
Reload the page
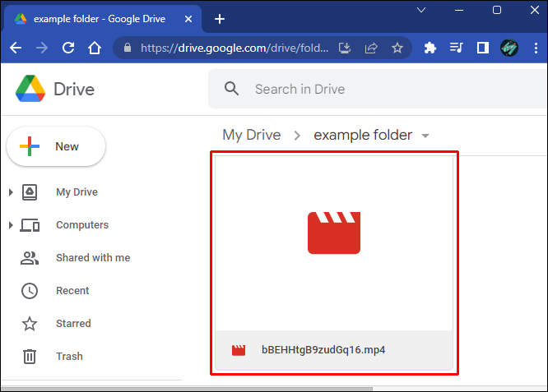68,48
